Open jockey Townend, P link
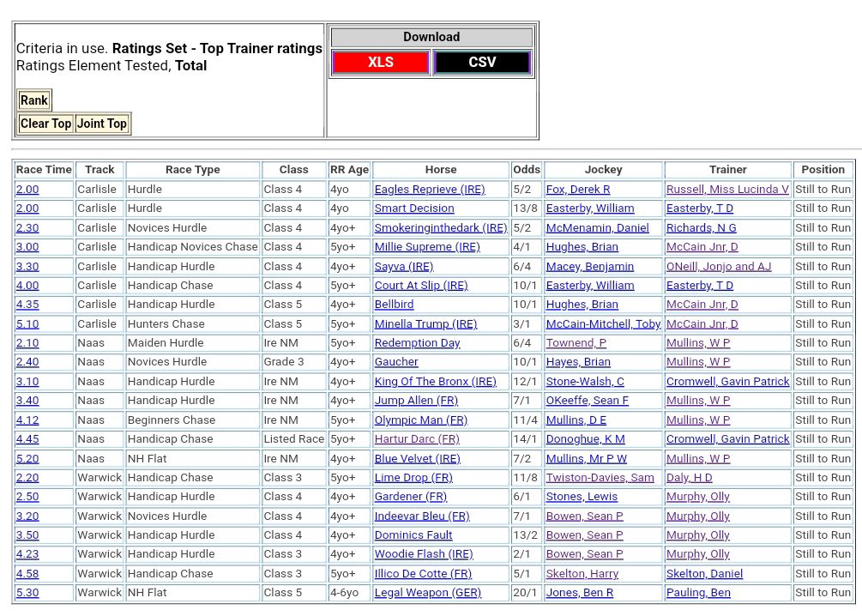Viewport: 862px width, 616px height. coord(576,343)
